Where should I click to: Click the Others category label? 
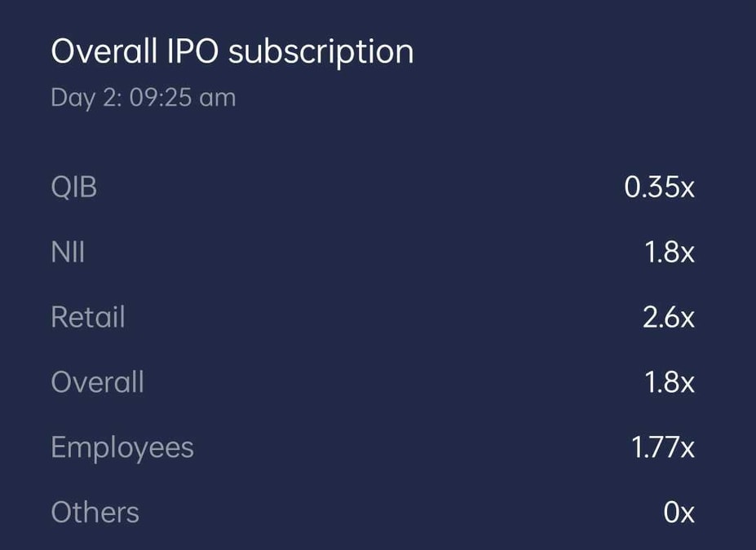[95, 512]
